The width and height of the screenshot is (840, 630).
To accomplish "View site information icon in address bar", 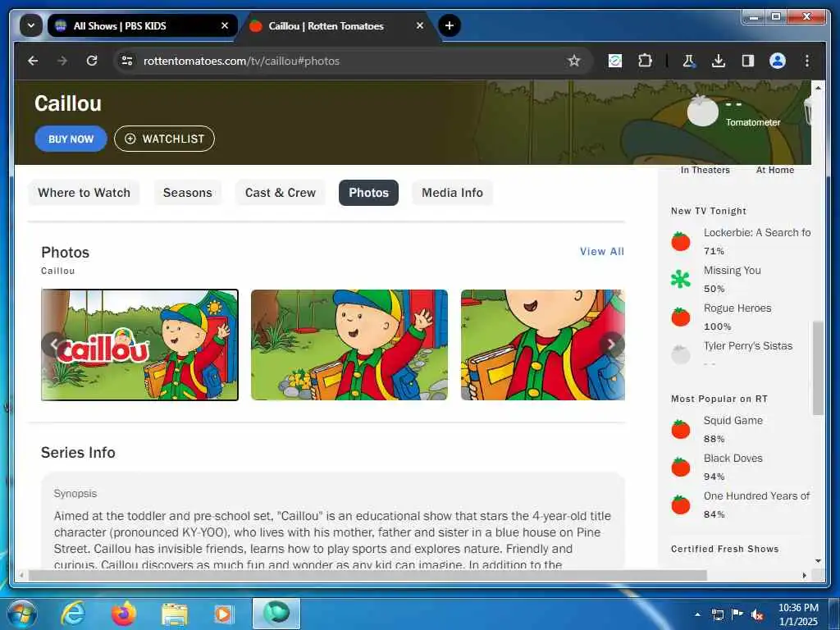I will (x=127, y=61).
